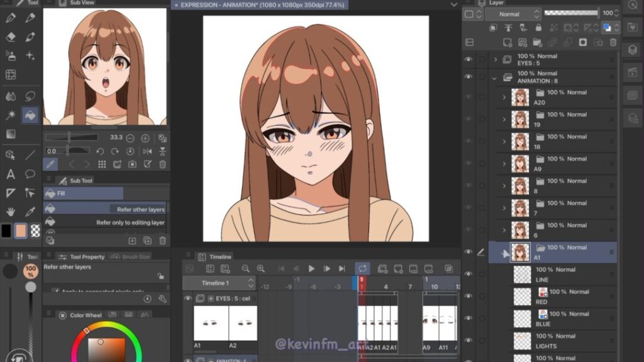Image resolution: width=644 pixels, height=362 pixels.
Task: Click the delete layer trash icon
Action: pos(613,42)
